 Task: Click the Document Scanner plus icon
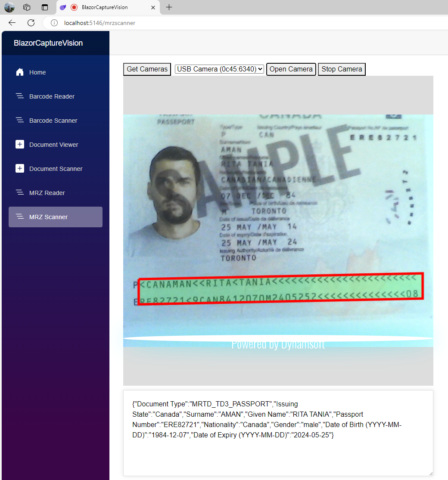pos(20,169)
